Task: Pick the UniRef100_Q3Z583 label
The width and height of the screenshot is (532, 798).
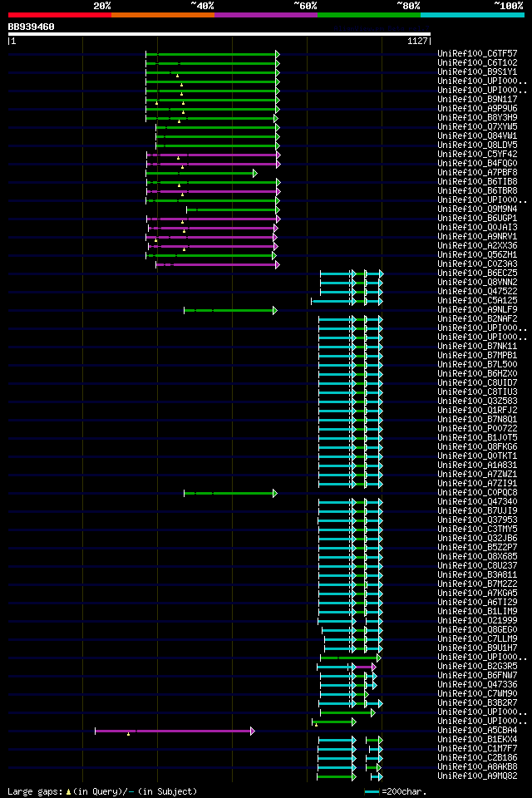Action: click(477, 401)
